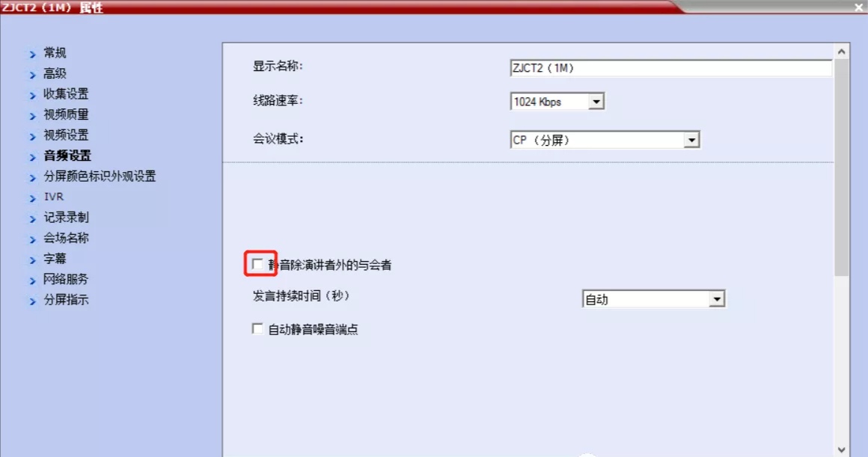Click the vertical scrollbar down arrow
868x457 pixels.
(841, 450)
